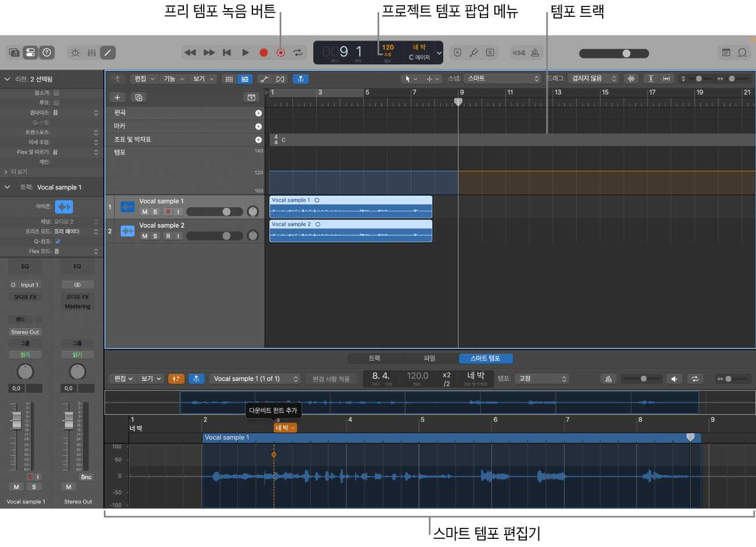Adjust the master volume slider

click(614, 53)
